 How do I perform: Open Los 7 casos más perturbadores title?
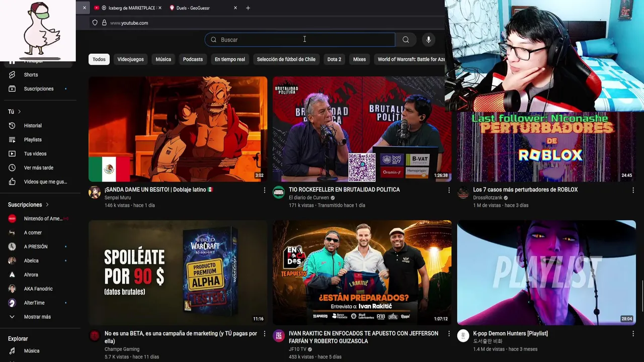coord(525,190)
